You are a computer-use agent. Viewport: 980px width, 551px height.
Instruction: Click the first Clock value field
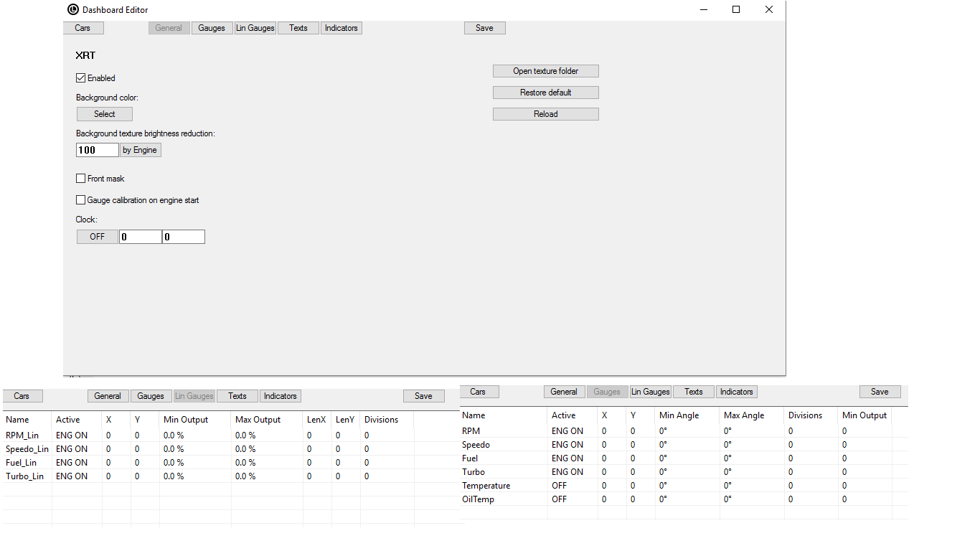click(141, 237)
